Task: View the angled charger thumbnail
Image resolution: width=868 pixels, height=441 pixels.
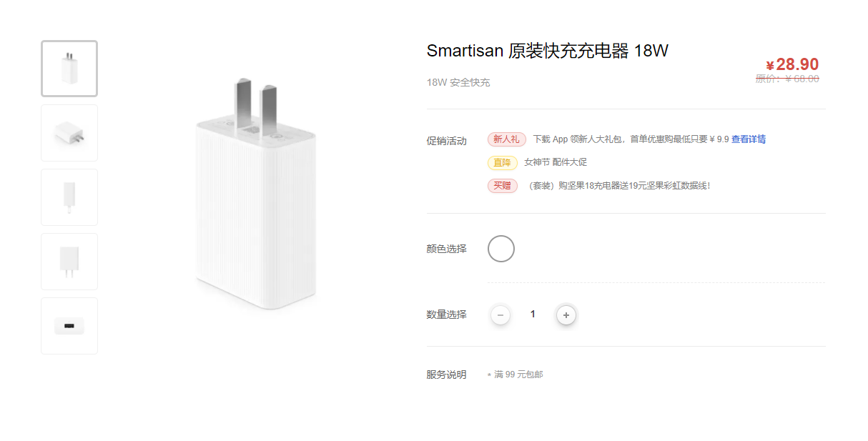Action: coord(69,133)
